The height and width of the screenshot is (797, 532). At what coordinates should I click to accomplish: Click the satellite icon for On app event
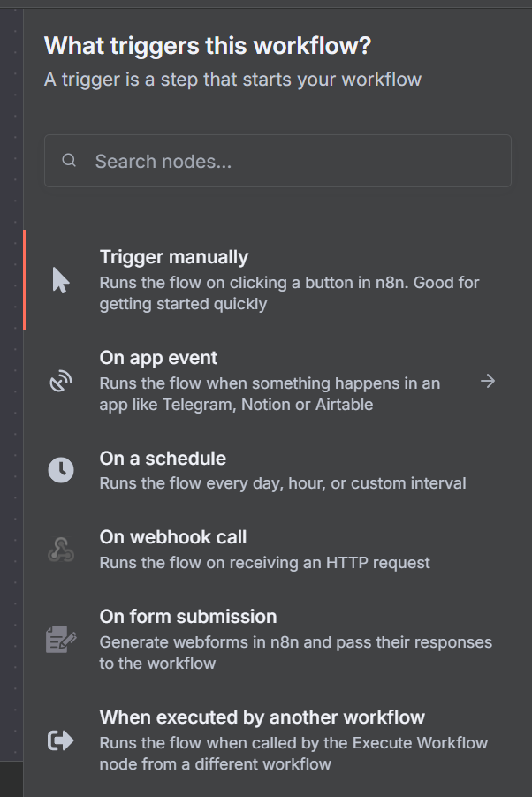(60, 382)
